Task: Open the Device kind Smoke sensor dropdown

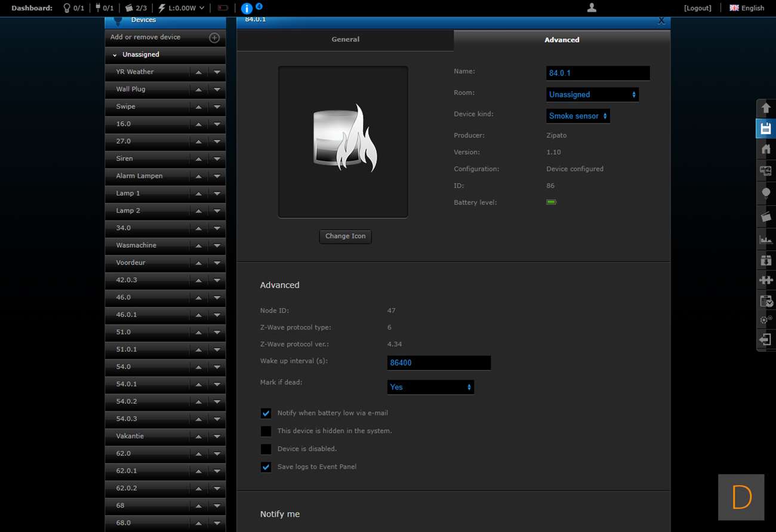Action: click(x=578, y=116)
